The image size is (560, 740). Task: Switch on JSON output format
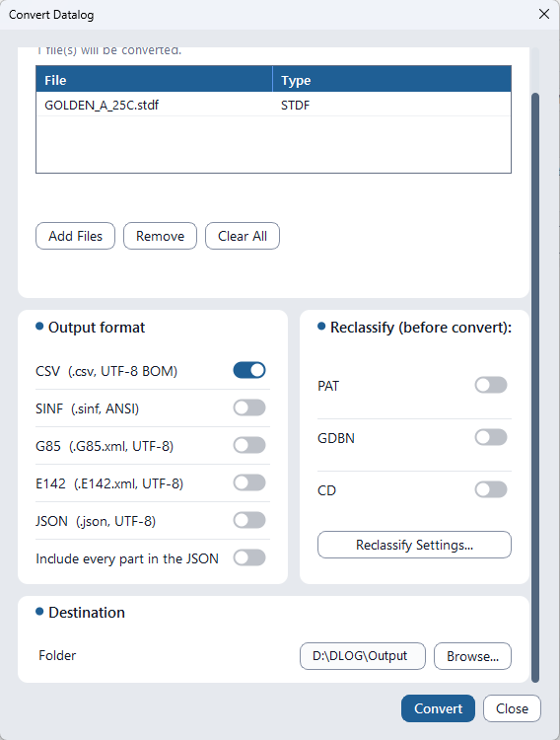pyautogui.click(x=249, y=520)
